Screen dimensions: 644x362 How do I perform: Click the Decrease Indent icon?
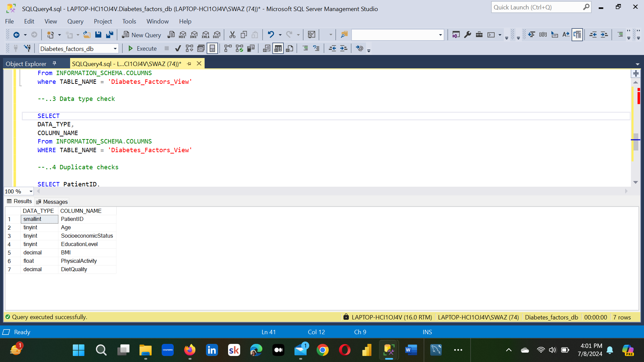tap(332, 49)
